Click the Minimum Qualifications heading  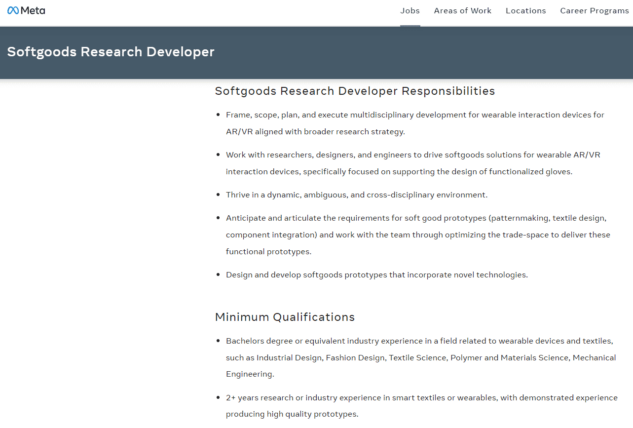(x=284, y=317)
